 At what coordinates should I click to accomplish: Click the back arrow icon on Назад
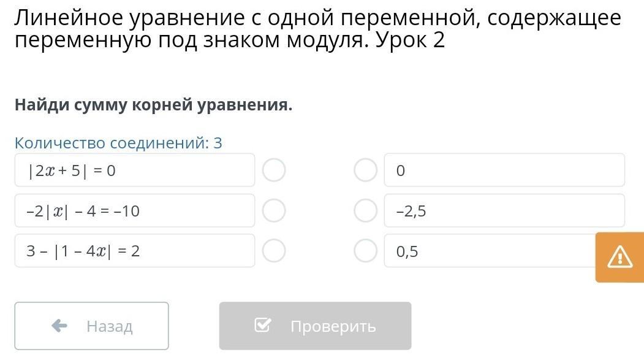[59, 326]
